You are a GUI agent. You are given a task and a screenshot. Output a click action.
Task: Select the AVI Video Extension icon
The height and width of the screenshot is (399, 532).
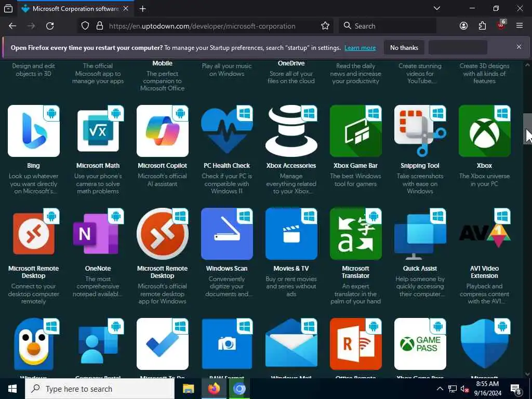point(485,234)
